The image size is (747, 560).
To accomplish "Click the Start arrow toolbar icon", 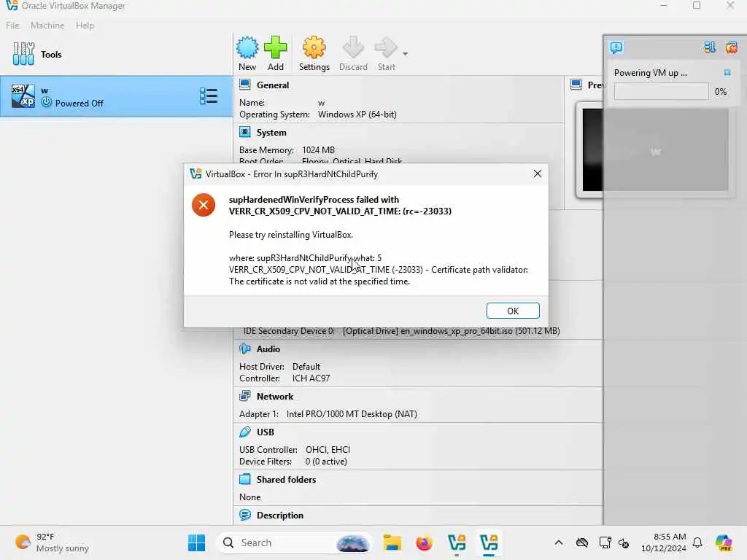I will coord(386,47).
